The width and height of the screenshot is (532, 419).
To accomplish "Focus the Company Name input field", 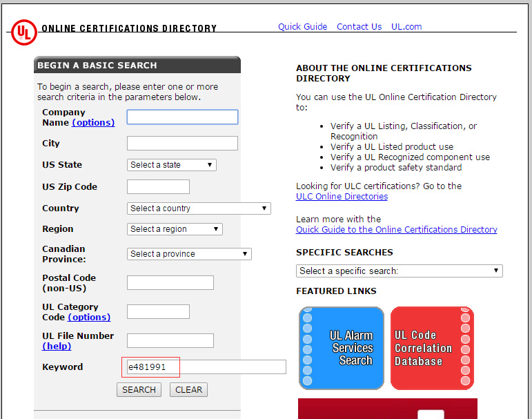I will (183, 117).
